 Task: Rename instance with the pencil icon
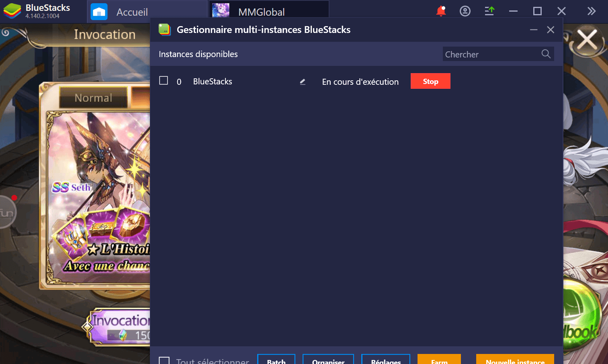tap(303, 82)
